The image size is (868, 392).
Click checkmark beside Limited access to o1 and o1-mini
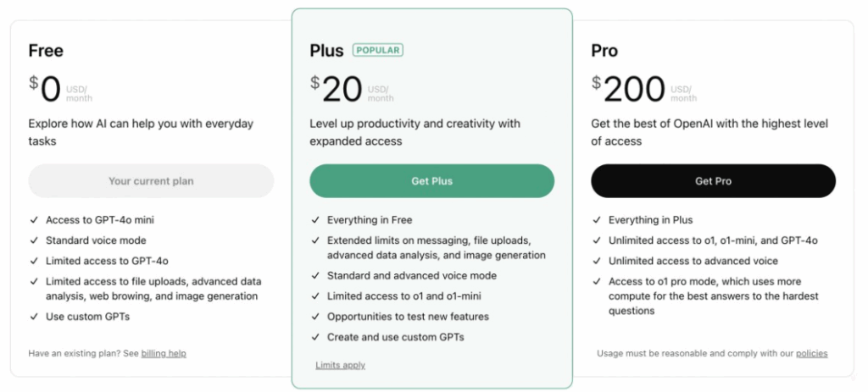(314, 296)
